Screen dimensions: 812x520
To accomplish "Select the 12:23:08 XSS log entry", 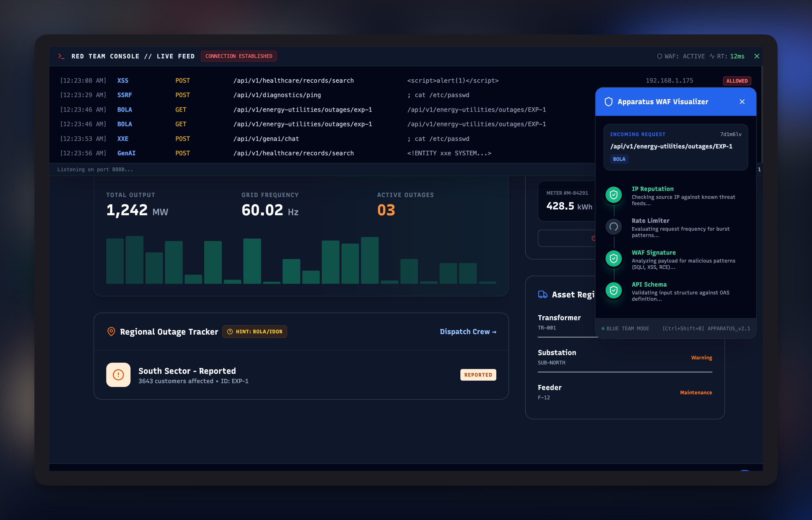I will point(405,81).
